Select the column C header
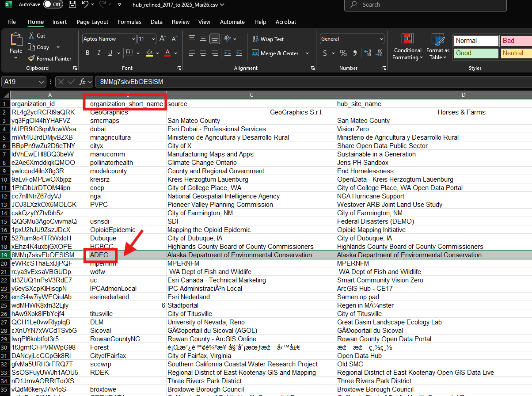This screenshot has width=532, height=396. pyautogui.click(x=251, y=95)
